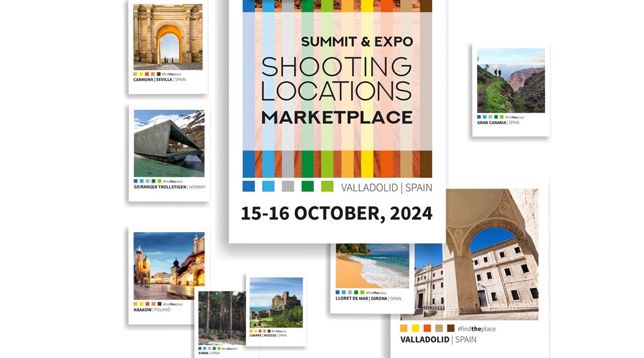The image size is (644, 358).
Task: Click the lime green square swatch on main poster
Action: point(327,186)
